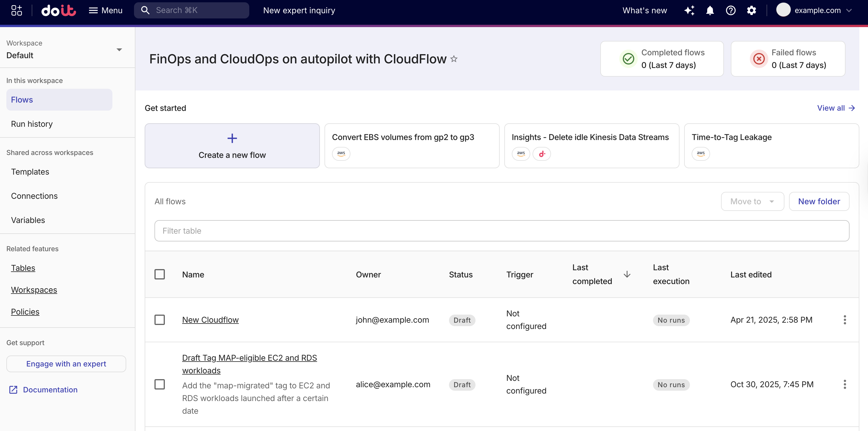Open the help question mark icon

tap(731, 10)
